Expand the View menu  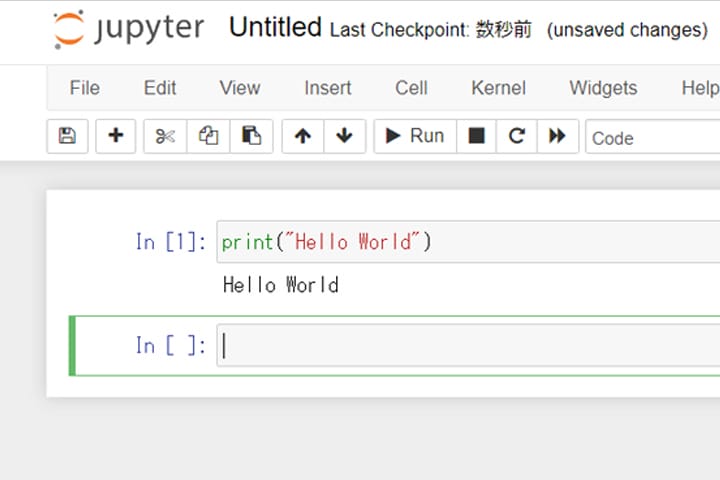(x=240, y=88)
